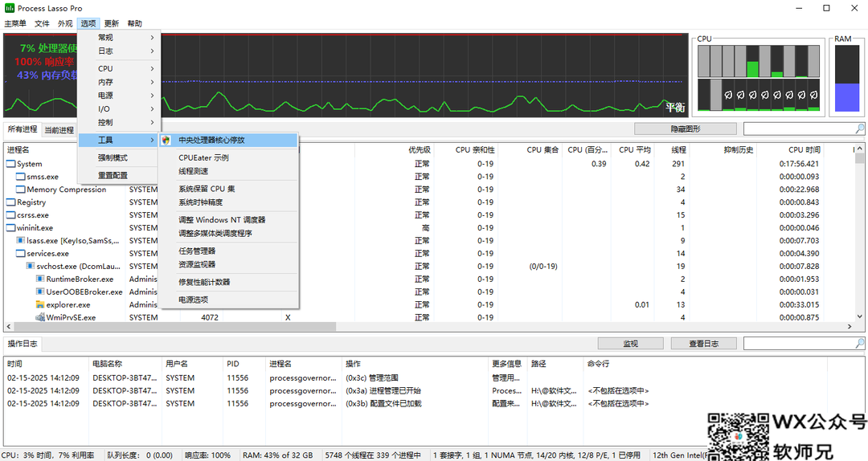868x461 pixels.
Task: Click the wininit.exe process icon
Action: [x=11, y=227]
